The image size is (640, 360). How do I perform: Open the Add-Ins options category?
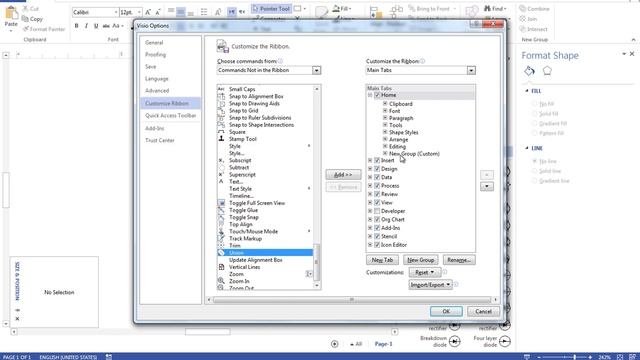click(155, 128)
